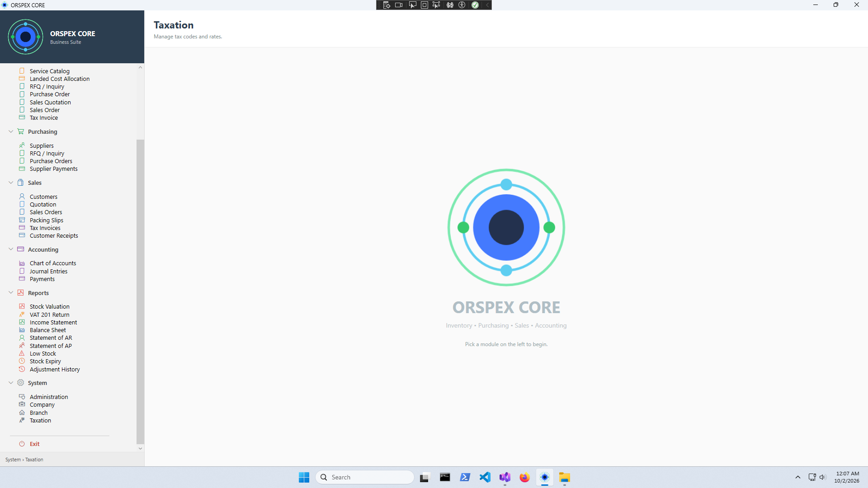Open Taxation module in sidebar
868x488 pixels.
point(40,420)
